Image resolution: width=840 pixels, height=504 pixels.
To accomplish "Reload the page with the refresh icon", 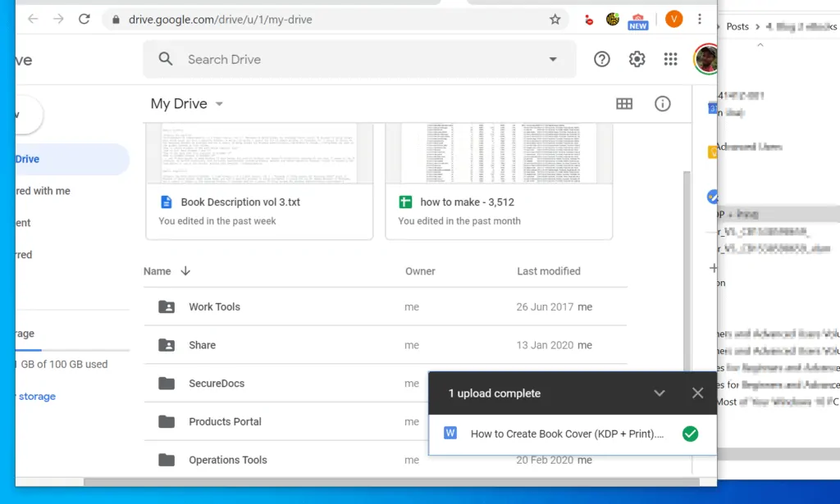I will tap(84, 18).
